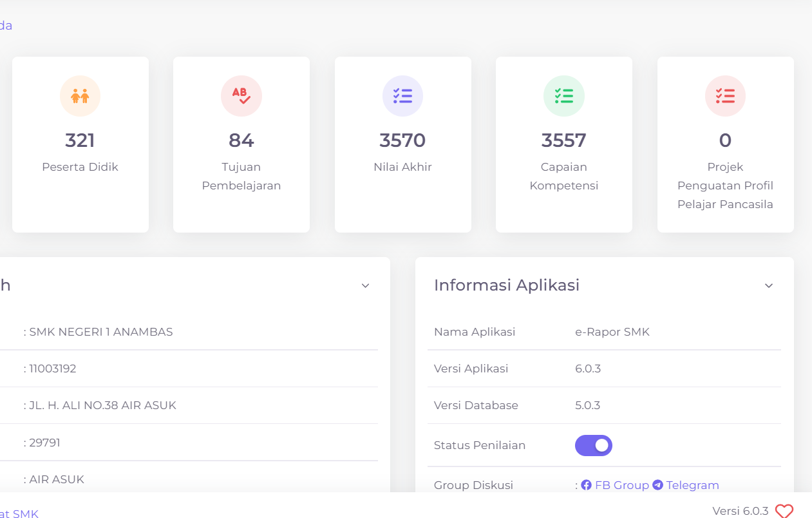Click the Versi 6.0.3 footer text
This screenshot has height=518, width=812.
pos(741,510)
